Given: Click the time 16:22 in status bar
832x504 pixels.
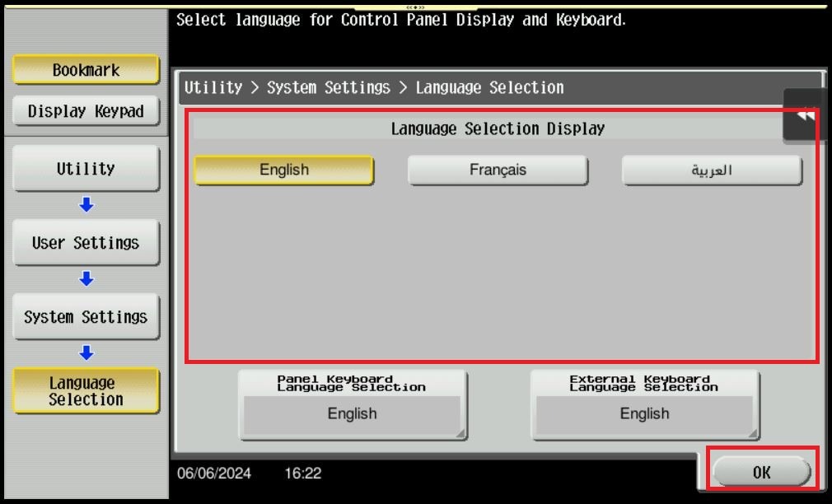Looking at the screenshot, I should pos(302,474).
